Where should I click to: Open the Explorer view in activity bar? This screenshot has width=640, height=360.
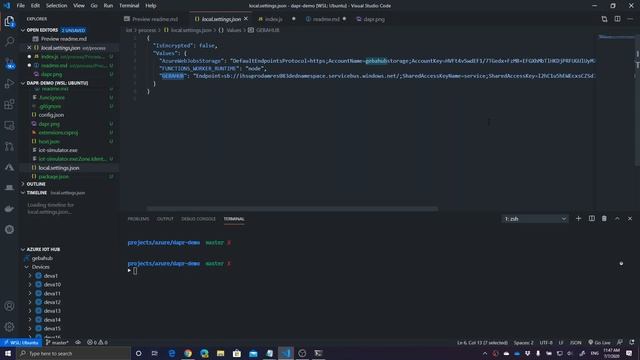pos(9,21)
